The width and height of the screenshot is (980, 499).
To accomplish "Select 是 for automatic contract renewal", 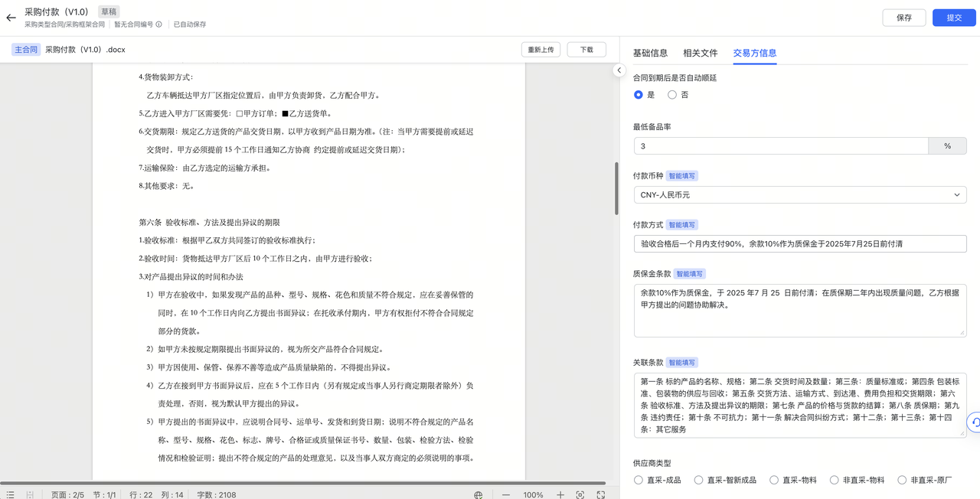I will click(637, 94).
